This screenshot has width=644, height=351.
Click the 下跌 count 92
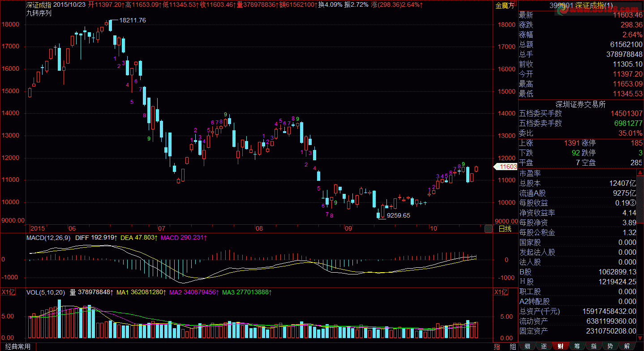(x=575, y=153)
